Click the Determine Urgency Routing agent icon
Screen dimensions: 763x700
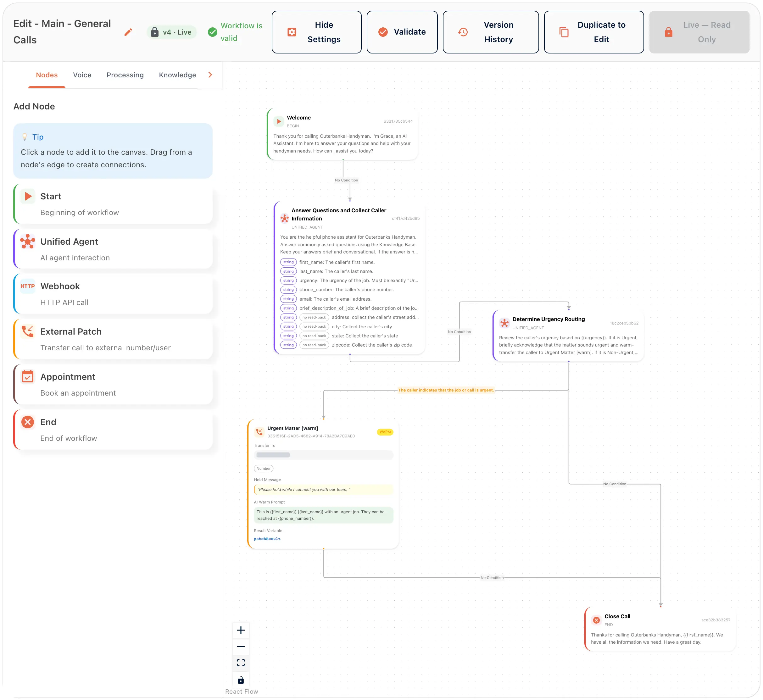[504, 323]
